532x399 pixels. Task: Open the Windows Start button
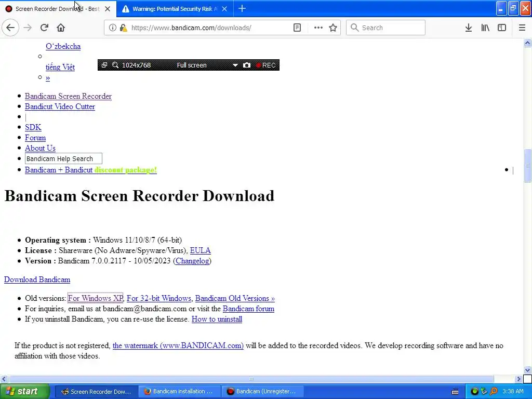click(25, 392)
